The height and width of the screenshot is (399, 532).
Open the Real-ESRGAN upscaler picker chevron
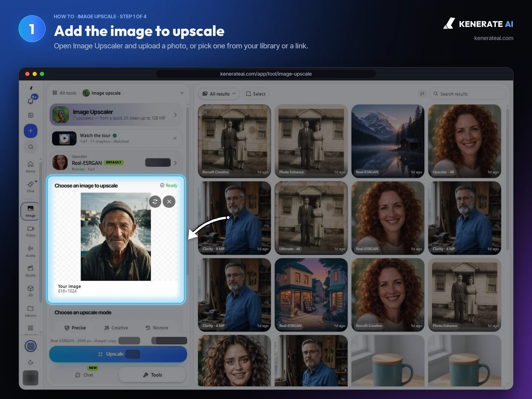pos(175,163)
